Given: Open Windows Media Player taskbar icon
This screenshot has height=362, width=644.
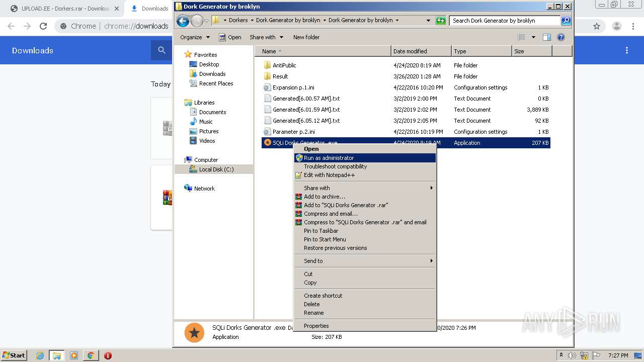Looking at the screenshot, I should 74,355.
